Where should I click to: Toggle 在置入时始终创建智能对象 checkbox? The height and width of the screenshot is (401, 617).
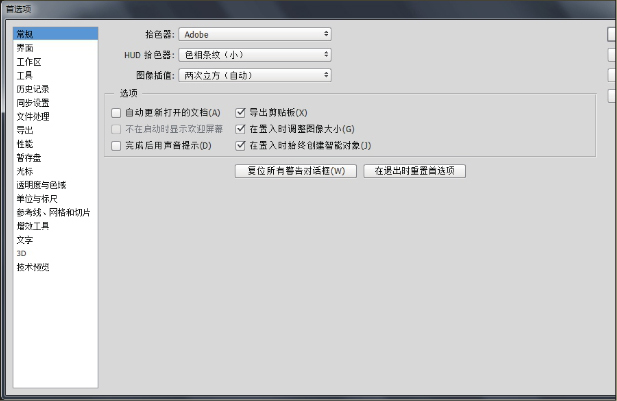240,145
